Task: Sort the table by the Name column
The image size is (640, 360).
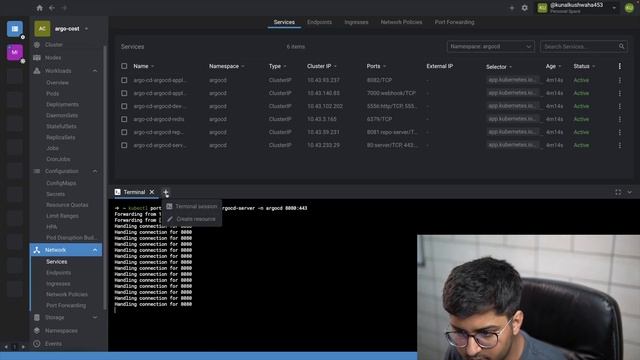Action: point(141,66)
